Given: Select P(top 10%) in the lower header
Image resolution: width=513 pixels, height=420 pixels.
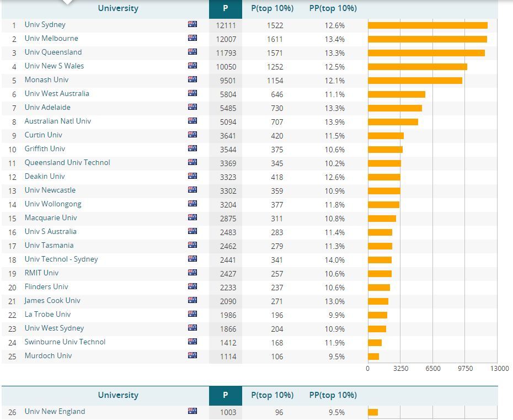Looking at the screenshot, I should click(272, 396).
